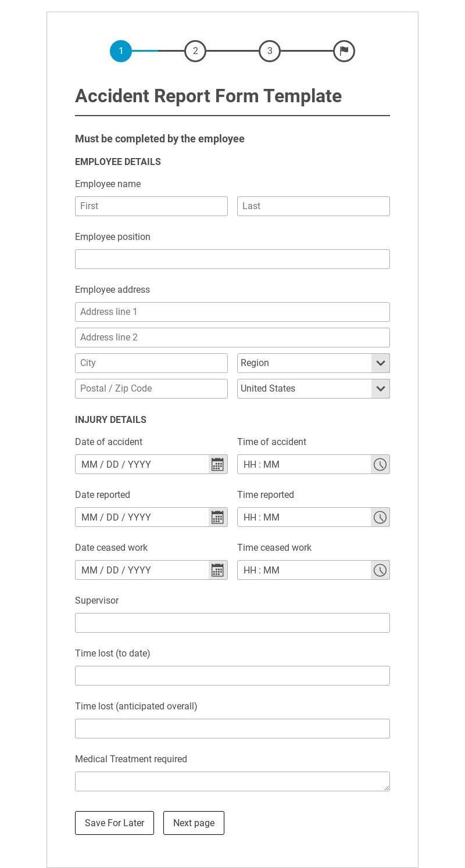Select step 1 circle in progress bar

pos(121,51)
